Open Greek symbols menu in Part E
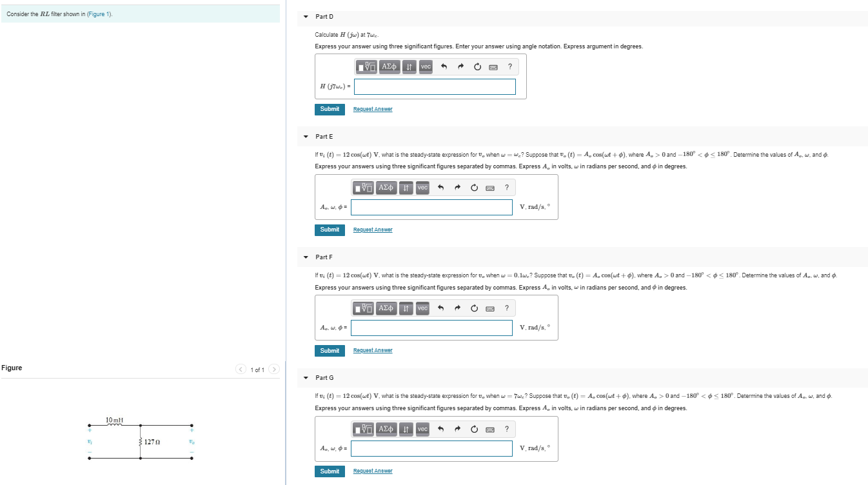 [x=386, y=187]
